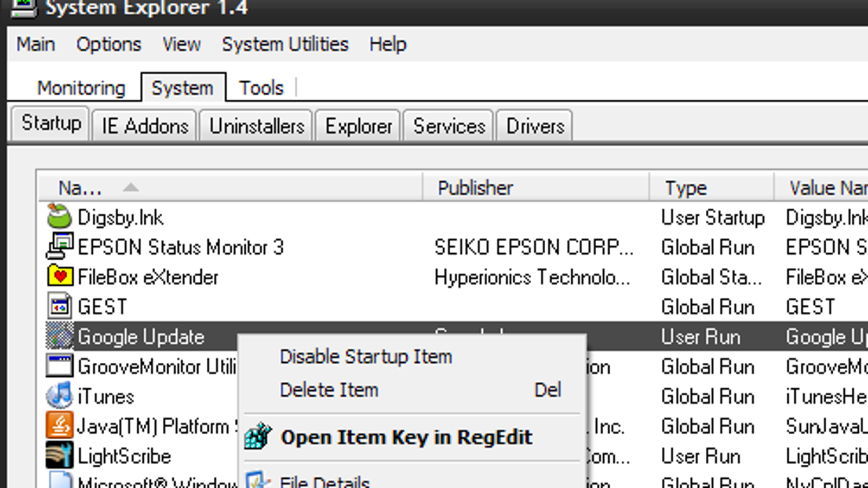Click the User Run type in Google Update row
The height and width of the screenshot is (488, 868).
point(700,337)
